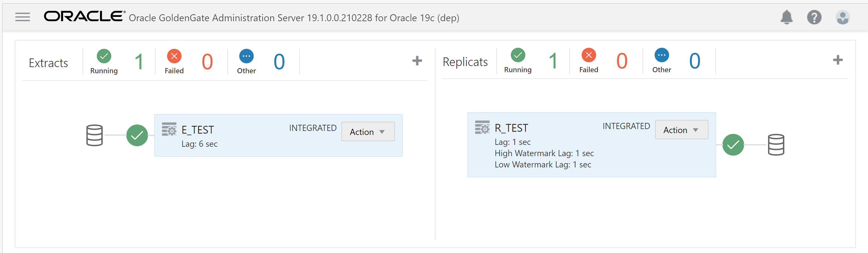
Task: Open the notifications bell
Action: [x=786, y=17]
